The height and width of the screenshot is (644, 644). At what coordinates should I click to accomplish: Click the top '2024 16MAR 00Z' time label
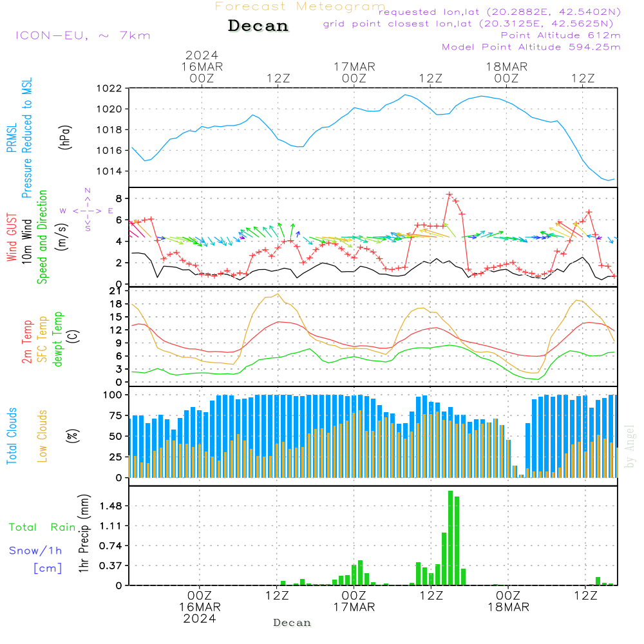coord(202,66)
